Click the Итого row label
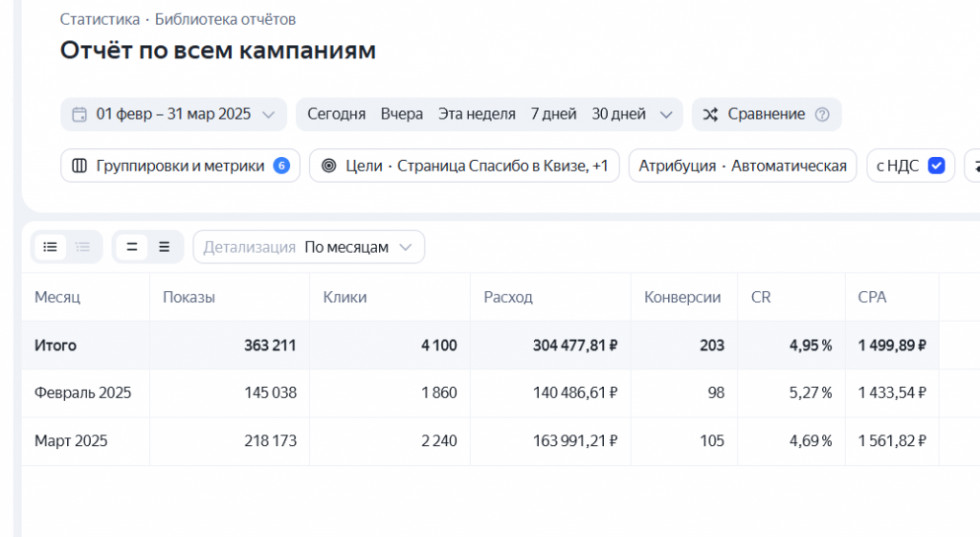This screenshot has width=980, height=537. [x=55, y=346]
